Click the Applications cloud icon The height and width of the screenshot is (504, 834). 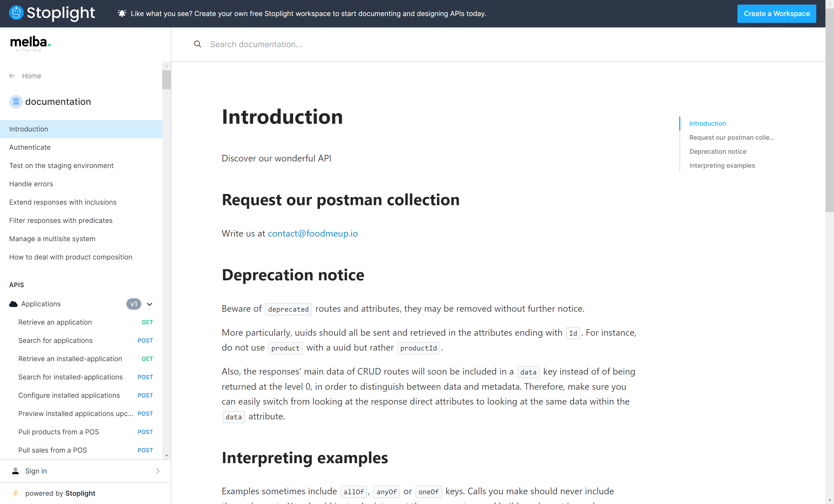(x=13, y=304)
